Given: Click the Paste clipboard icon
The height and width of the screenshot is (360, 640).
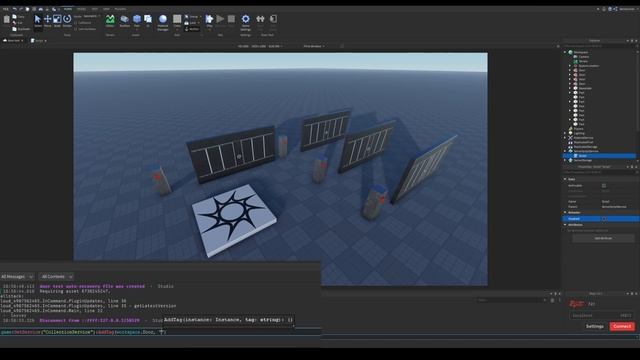Looking at the screenshot, I should coord(7,19).
